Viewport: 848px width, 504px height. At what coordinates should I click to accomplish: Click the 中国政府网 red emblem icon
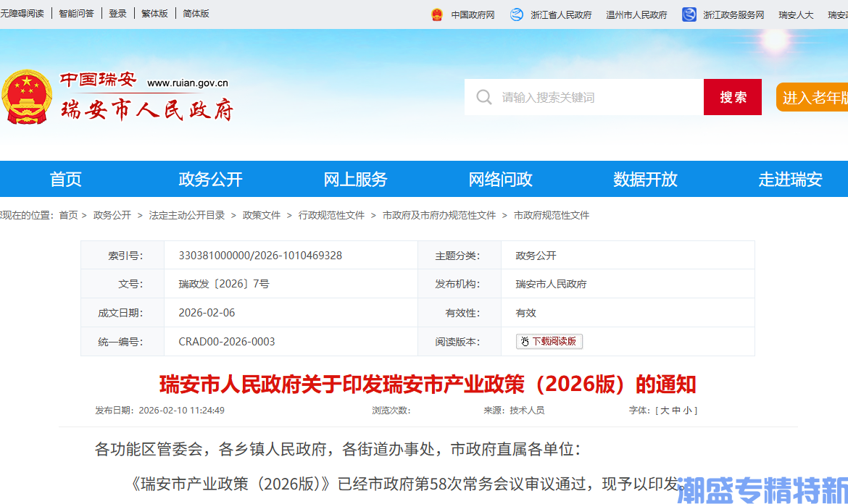pos(436,14)
